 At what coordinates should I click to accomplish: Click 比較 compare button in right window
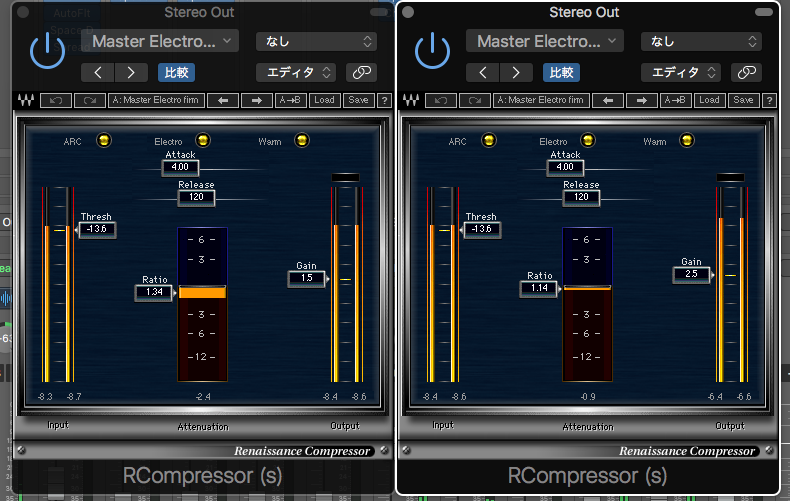(x=561, y=73)
